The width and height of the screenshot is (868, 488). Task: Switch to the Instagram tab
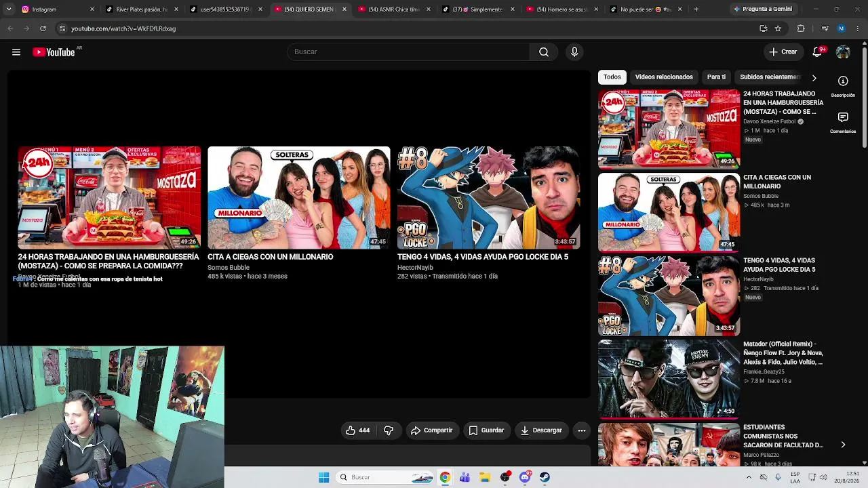[x=58, y=9]
